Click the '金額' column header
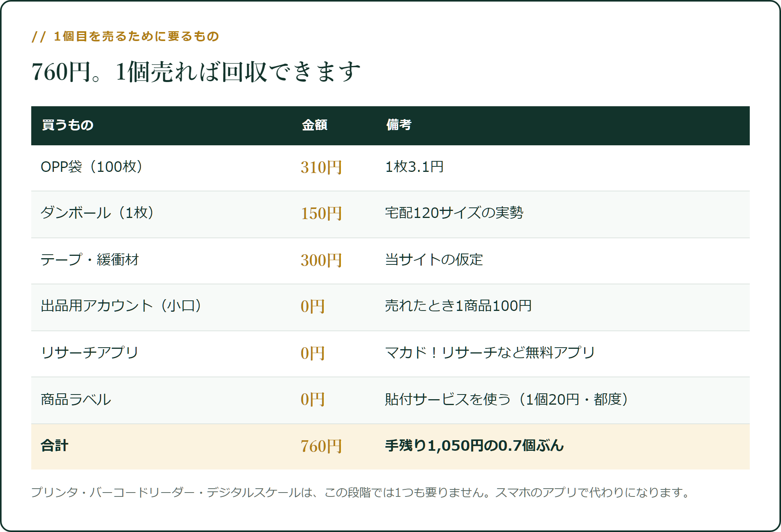 (314, 125)
